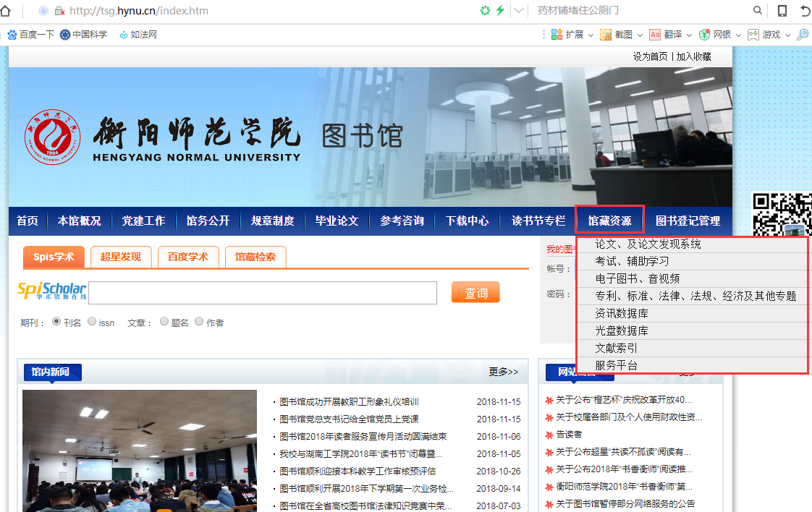Open 馆务公开 navigation item
The height and width of the screenshot is (512, 812).
tap(208, 221)
